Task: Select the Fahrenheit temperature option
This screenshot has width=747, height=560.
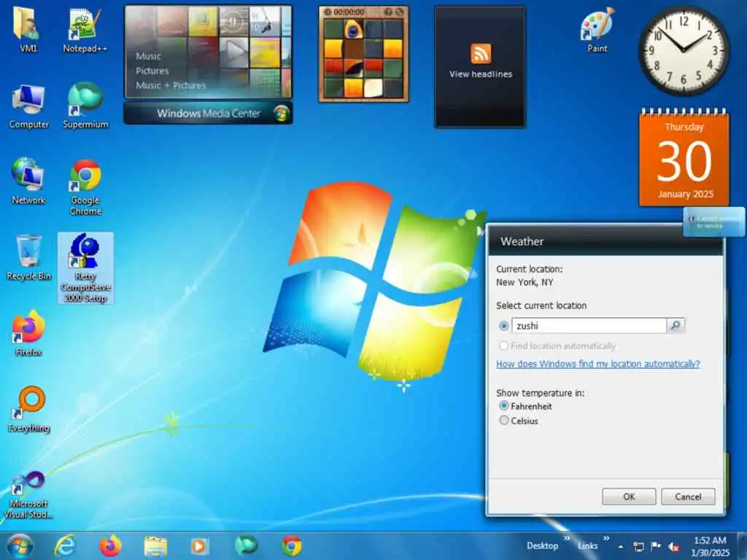Action: pos(503,405)
